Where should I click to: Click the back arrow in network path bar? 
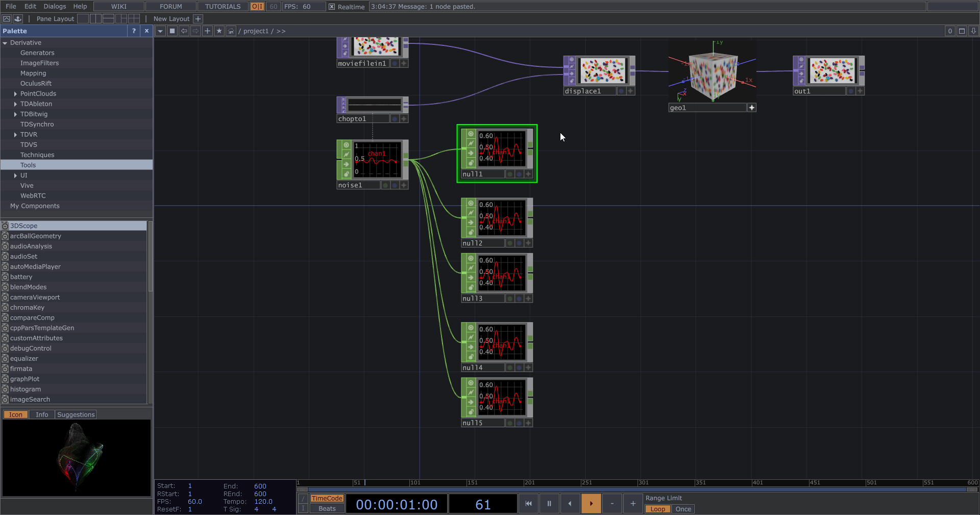pos(184,31)
